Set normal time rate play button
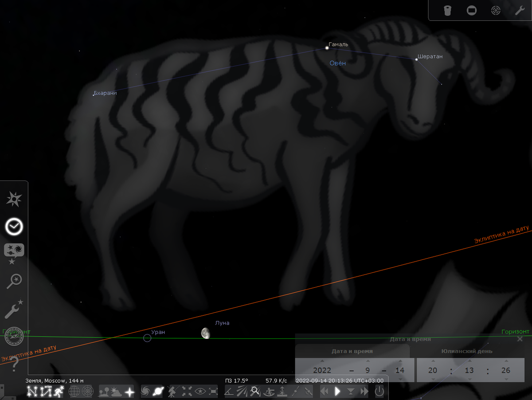532x400 pixels. pos(337,391)
